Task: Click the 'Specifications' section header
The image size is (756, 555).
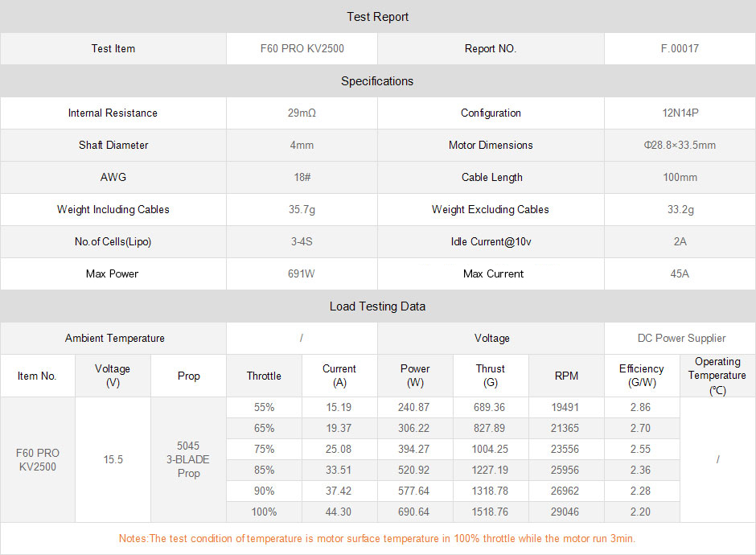Action: click(377, 81)
